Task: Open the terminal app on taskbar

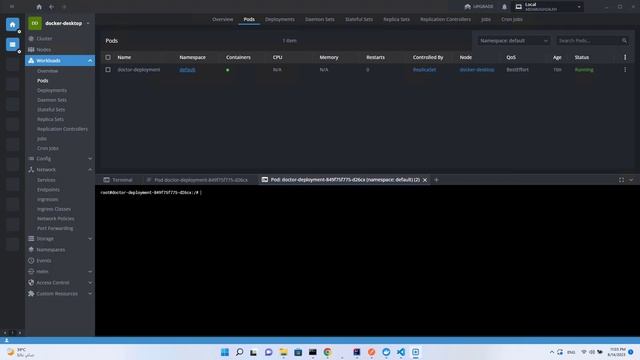Action: [x=313, y=352]
